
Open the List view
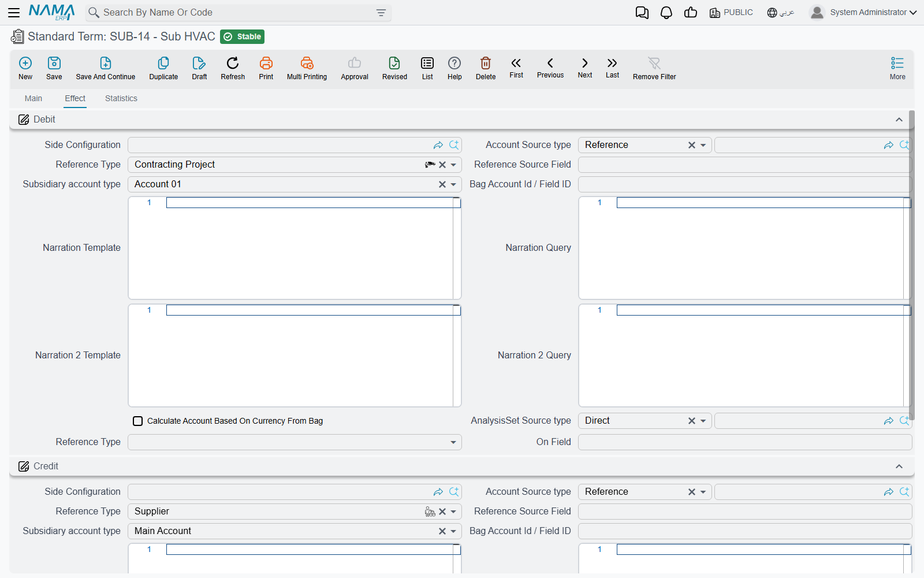pyautogui.click(x=427, y=68)
